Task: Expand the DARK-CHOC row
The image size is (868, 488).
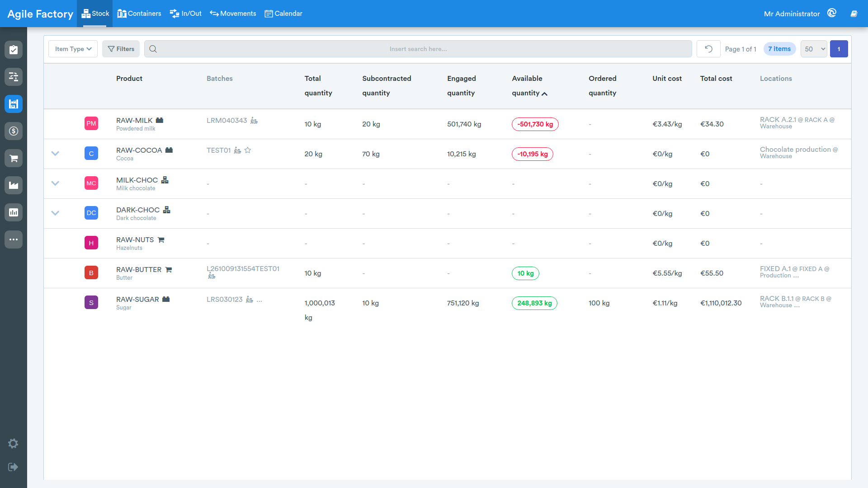Action: coord(55,213)
